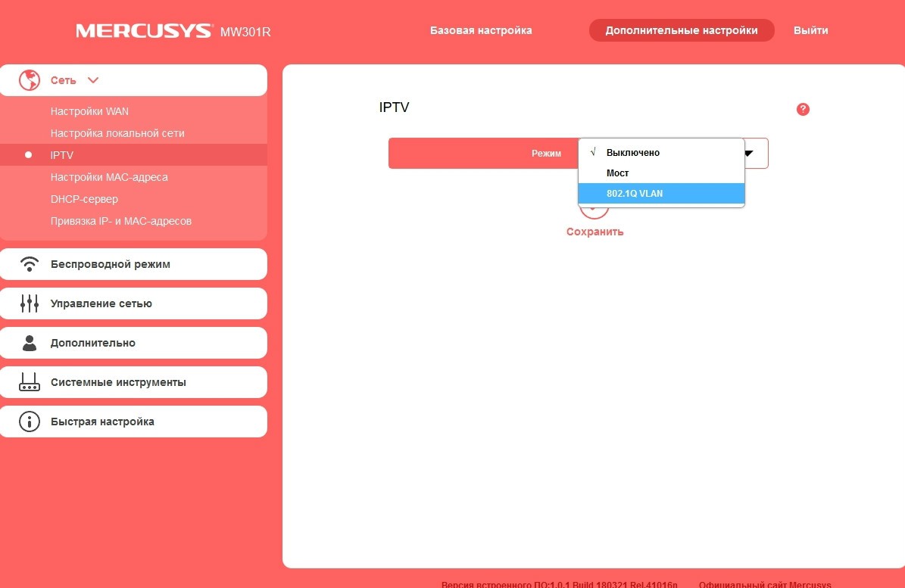This screenshot has height=588, width=905.
Task: Click the sliders icon for Управление сетью
Action: pos(30,303)
